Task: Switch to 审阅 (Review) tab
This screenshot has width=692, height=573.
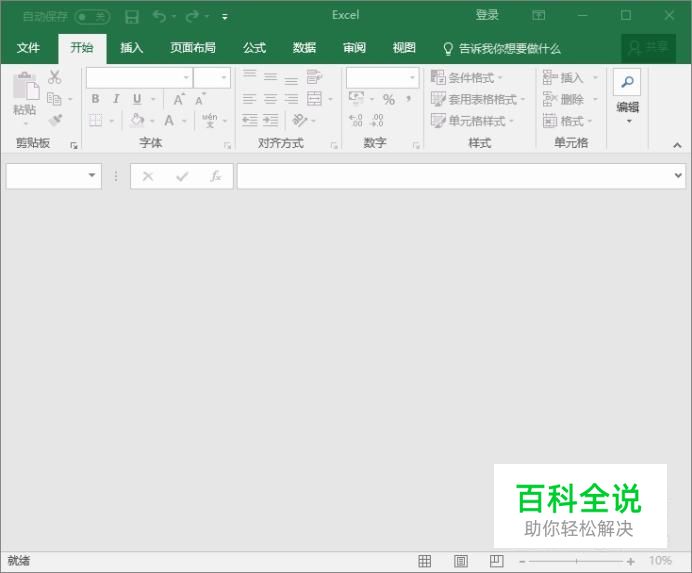Action: coord(354,48)
